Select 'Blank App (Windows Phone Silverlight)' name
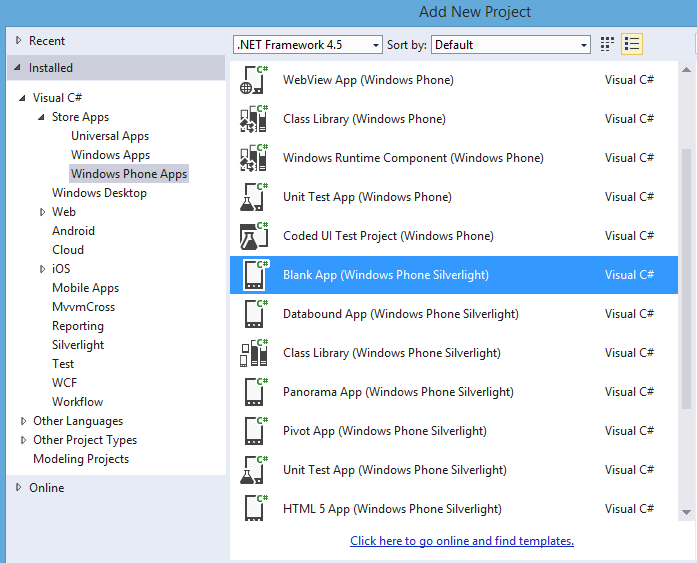Viewport: 697px width, 563px height. pyautogui.click(x=386, y=275)
